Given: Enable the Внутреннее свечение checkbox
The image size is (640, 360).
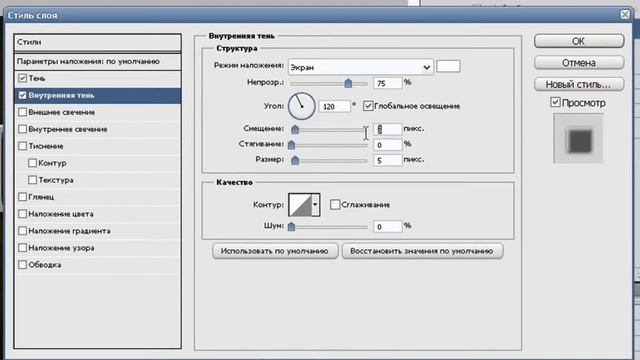Looking at the screenshot, I should pos(22,129).
